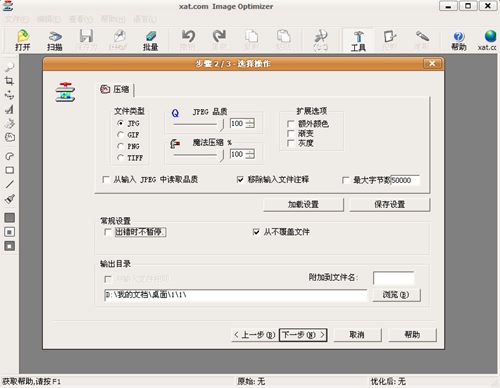
Task: Check 从输入 JPEG 中读取品质 option
Action: pyautogui.click(x=106, y=180)
